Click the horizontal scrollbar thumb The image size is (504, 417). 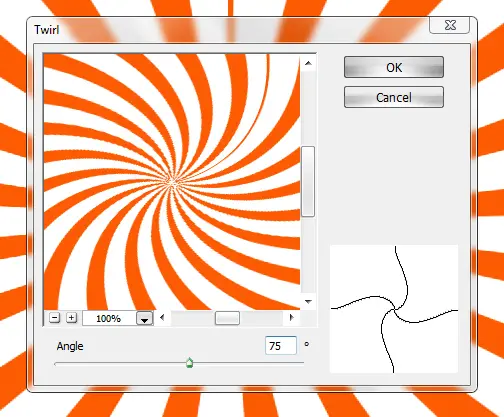227,318
